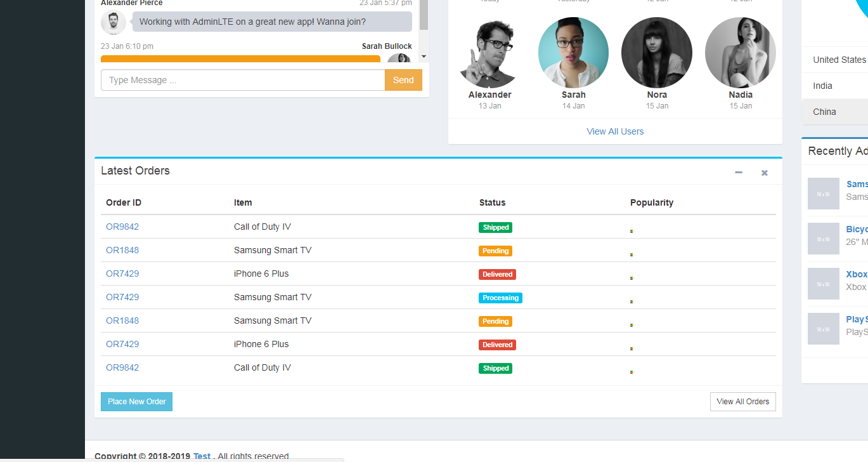Open order OR7429 details
This screenshot has height=462, width=868.
click(x=122, y=273)
